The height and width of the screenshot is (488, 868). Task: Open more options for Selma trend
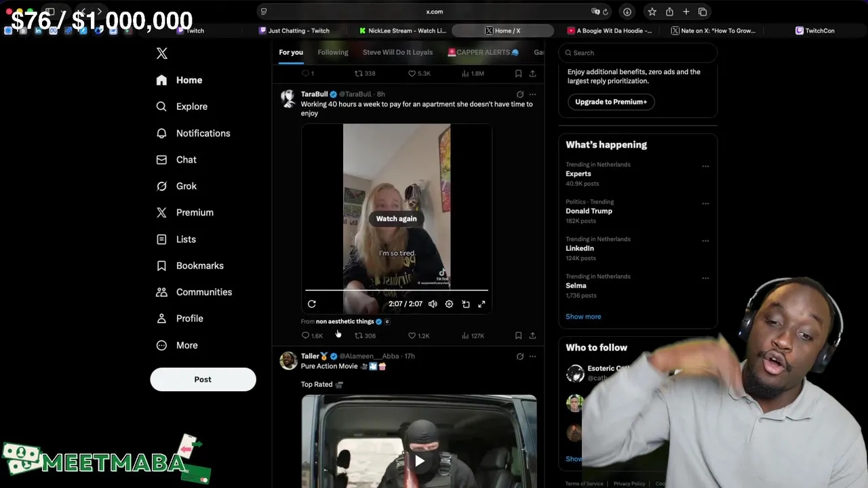(x=705, y=278)
